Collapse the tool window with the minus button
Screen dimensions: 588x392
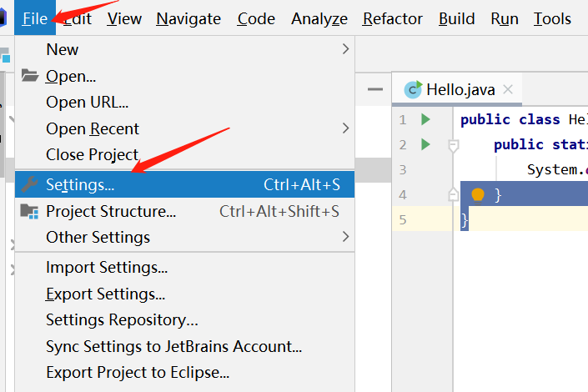[x=375, y=89]
